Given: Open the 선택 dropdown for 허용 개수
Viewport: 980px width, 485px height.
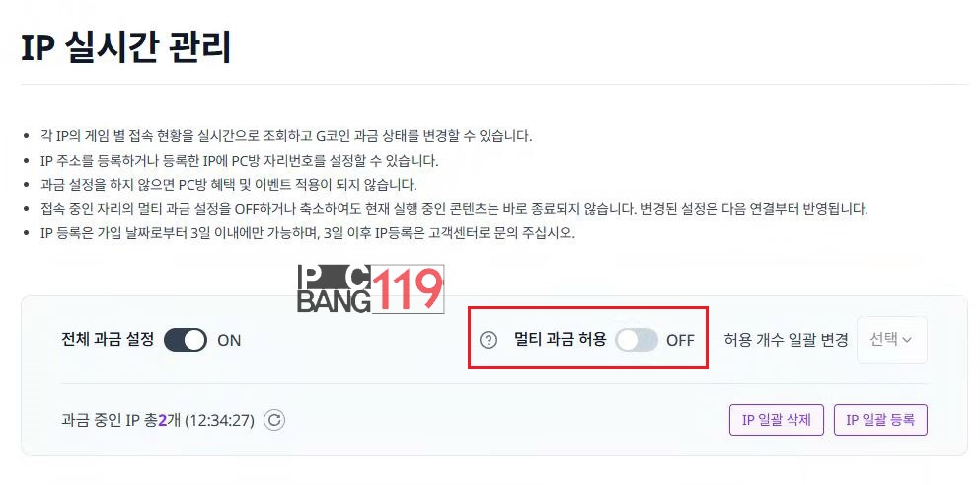Looking at the screenshot, I should (892, 339).
